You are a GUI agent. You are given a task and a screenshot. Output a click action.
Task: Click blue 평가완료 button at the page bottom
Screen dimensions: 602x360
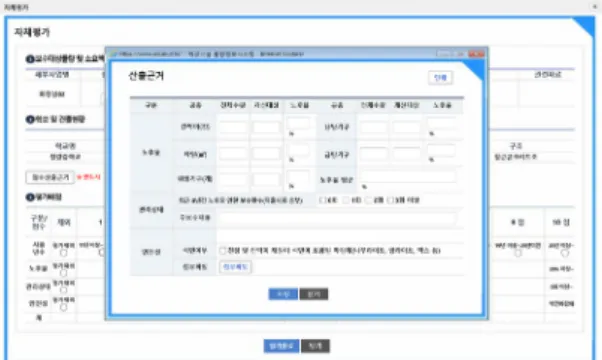[x=281, y=346]
